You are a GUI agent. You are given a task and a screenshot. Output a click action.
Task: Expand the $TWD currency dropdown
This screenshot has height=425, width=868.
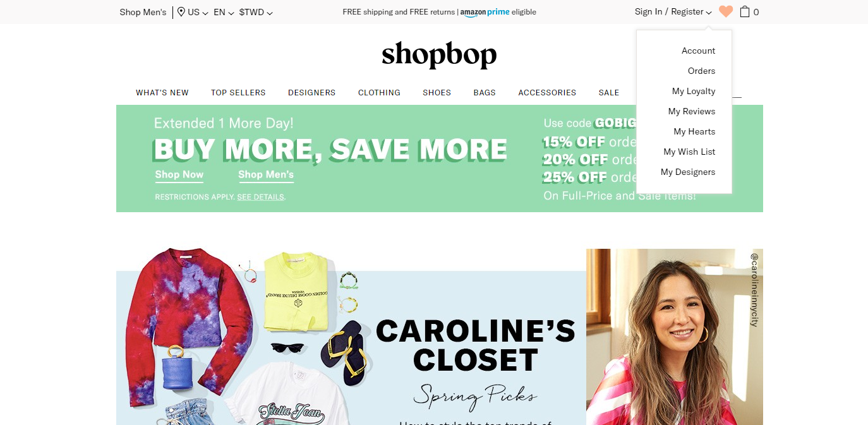pyautogui.click(x=256, y=12)
